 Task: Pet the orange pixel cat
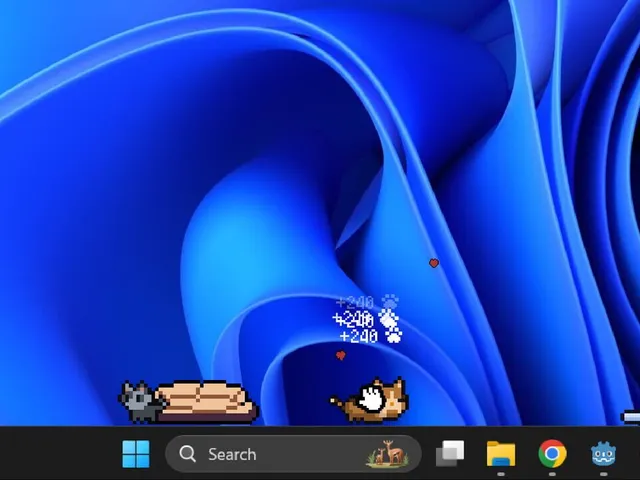tap(369, 400)
